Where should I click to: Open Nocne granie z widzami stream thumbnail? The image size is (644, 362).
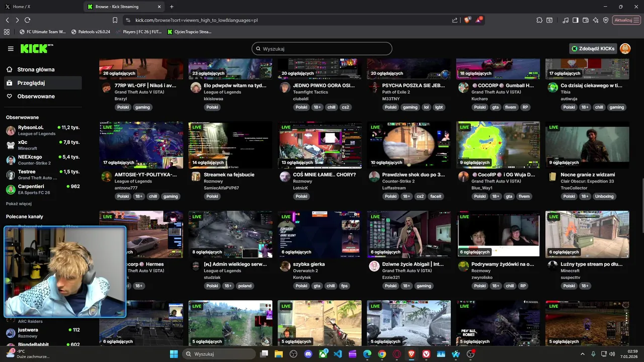pyautogui.click(x=587, y=145)
